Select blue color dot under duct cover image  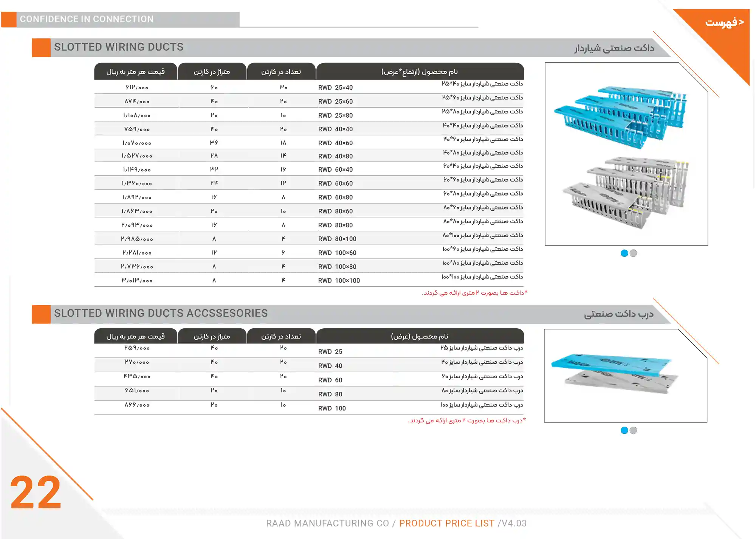624,430
